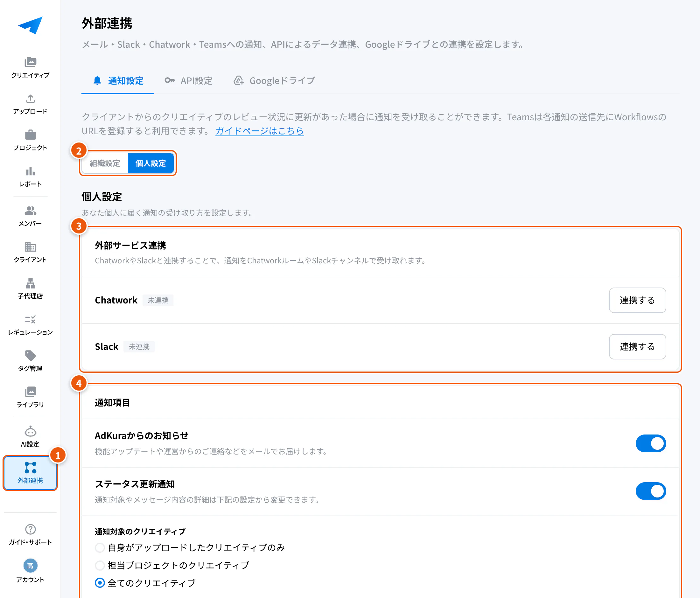Select 担当プロジェクトのクリエイティブ radio

click(100, 565)
